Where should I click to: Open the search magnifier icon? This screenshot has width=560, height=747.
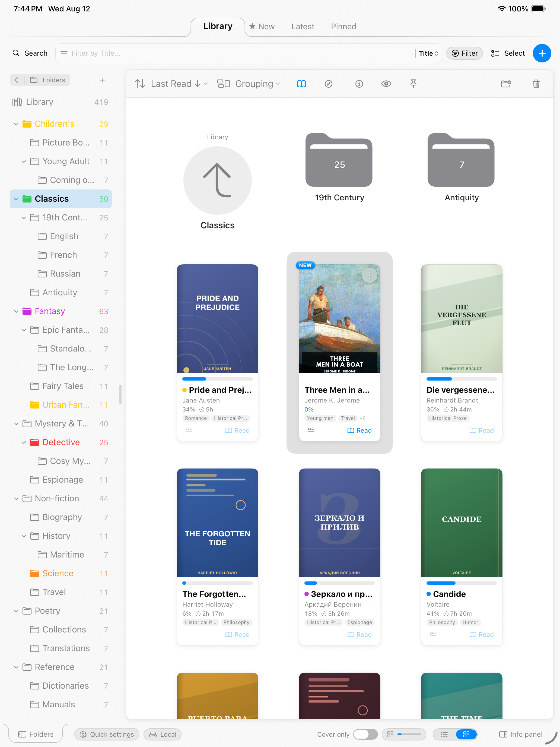click(x=16, y=53)
